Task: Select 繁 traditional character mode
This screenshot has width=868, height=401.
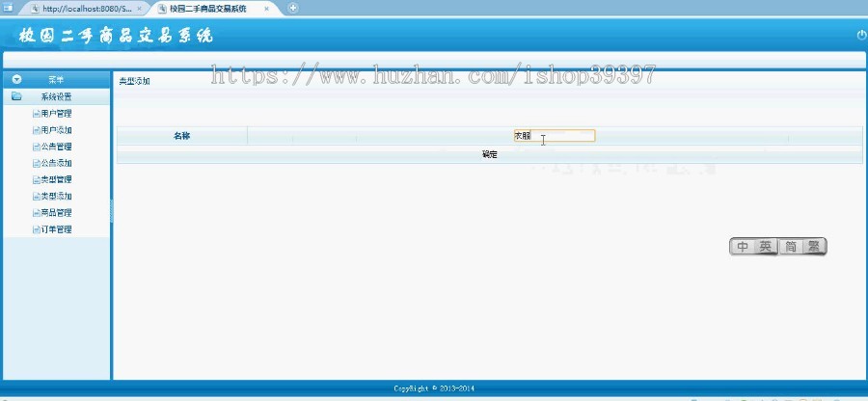Action: (x=814, y=247)
